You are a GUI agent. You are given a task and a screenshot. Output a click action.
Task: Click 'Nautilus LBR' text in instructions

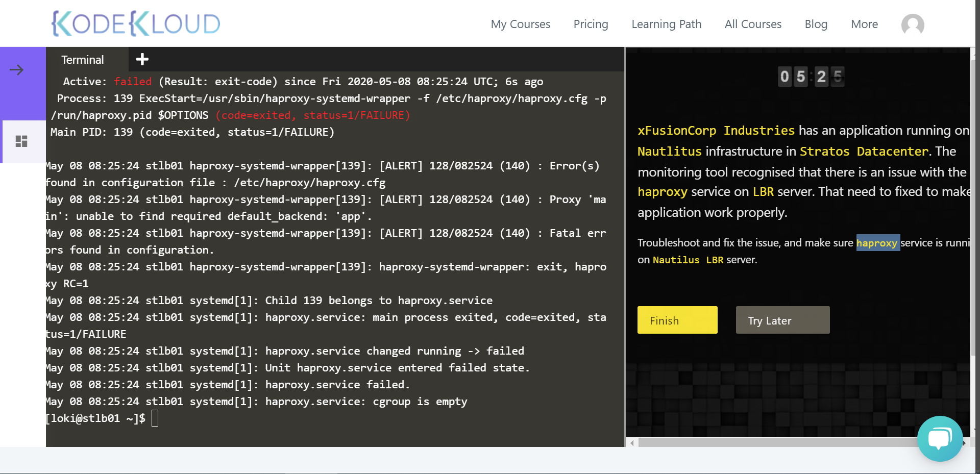coord(688,260)
